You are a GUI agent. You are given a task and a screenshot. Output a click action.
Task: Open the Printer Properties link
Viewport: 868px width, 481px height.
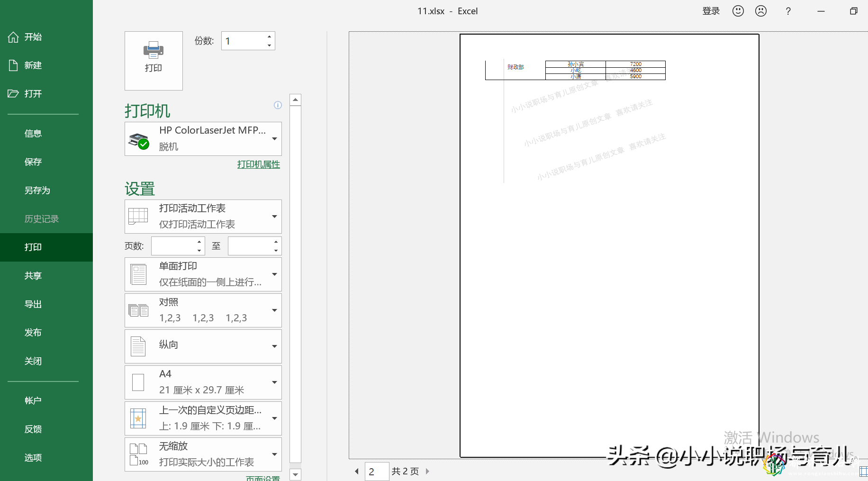coord(259,164)
